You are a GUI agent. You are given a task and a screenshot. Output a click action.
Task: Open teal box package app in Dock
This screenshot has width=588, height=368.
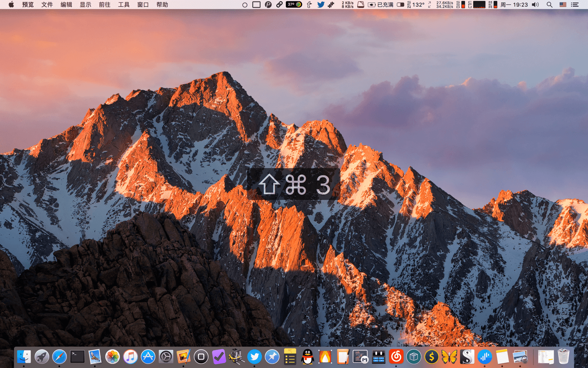pos(414,357)
